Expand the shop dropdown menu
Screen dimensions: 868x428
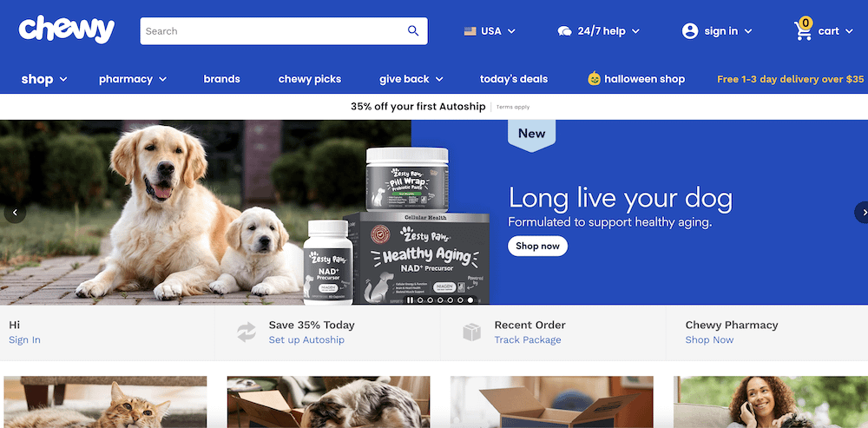(x=44, y=79)
